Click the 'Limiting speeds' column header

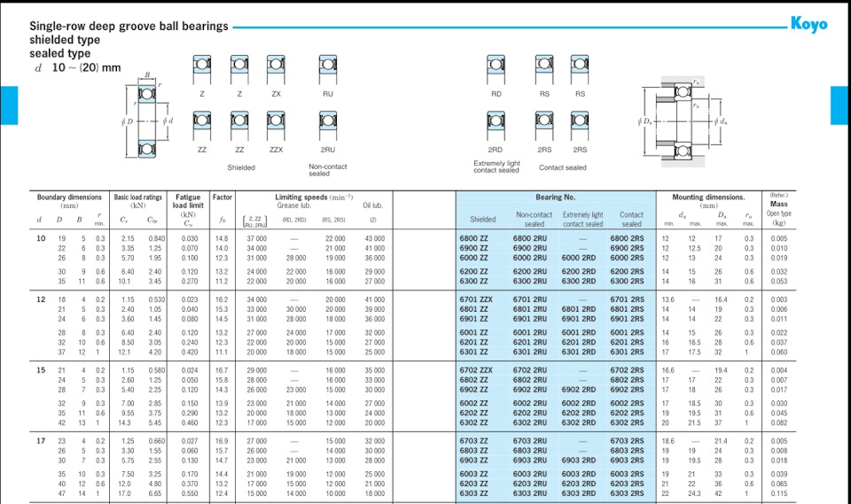[x=314, y=197]
